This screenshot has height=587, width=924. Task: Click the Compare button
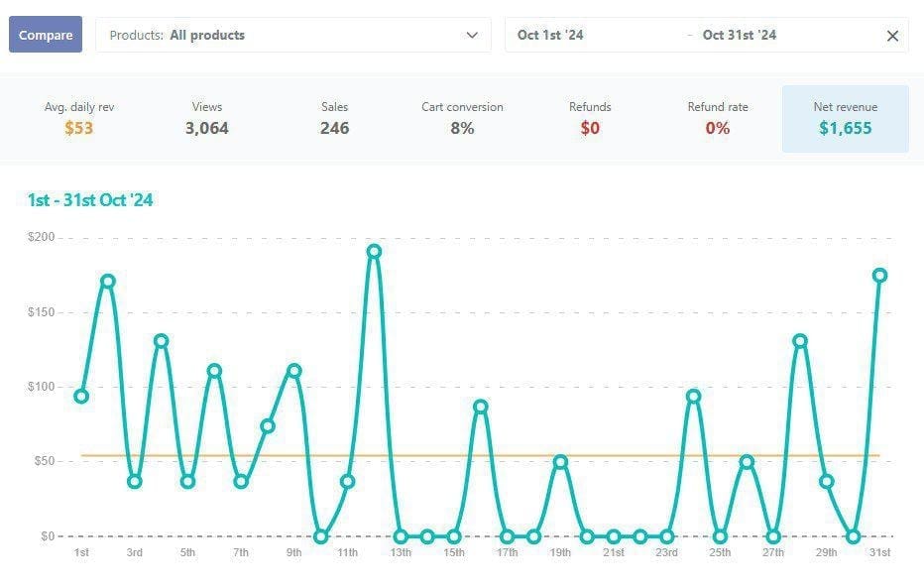click(46, 35)
